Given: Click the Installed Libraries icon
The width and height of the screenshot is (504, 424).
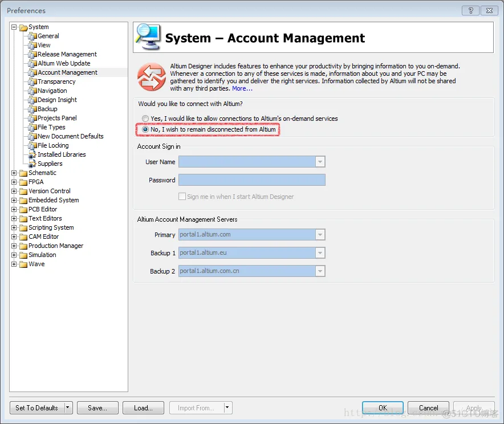Looking at the screenshot, I should pyautogui.click(x=32, y=155).
